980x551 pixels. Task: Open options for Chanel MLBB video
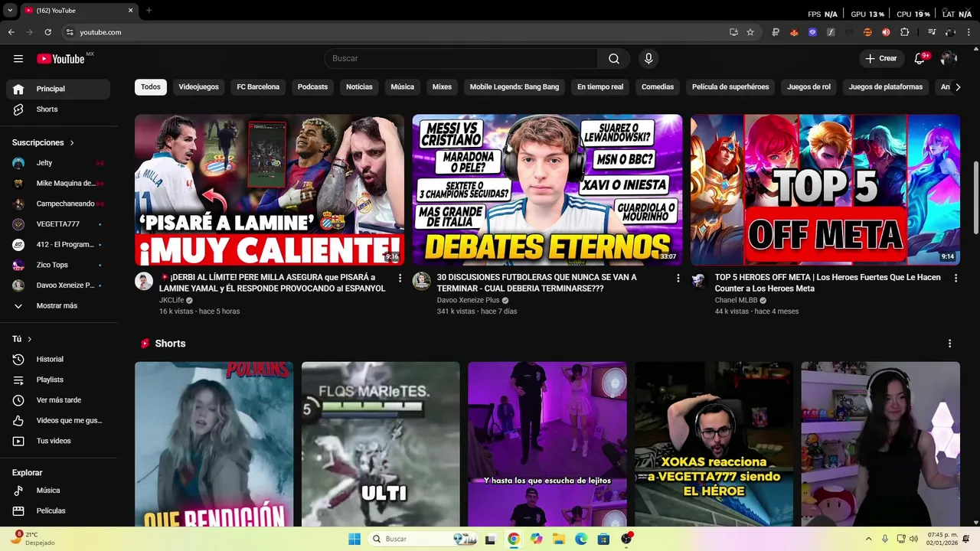(x=955, y=279)
